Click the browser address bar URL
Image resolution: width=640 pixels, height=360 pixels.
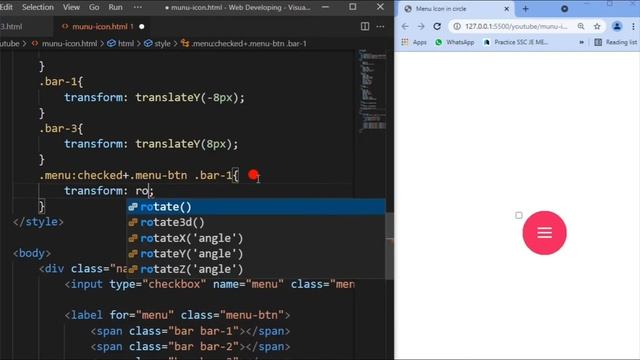pos(516,27)
